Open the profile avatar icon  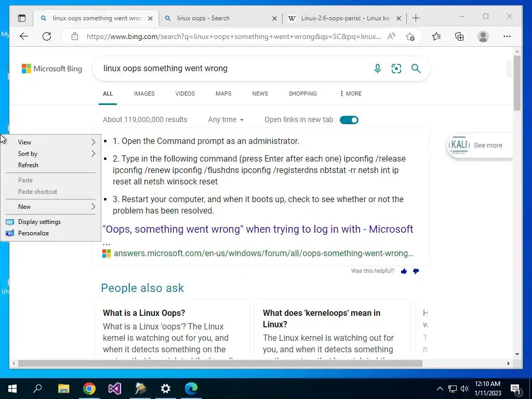coord(483,36)
